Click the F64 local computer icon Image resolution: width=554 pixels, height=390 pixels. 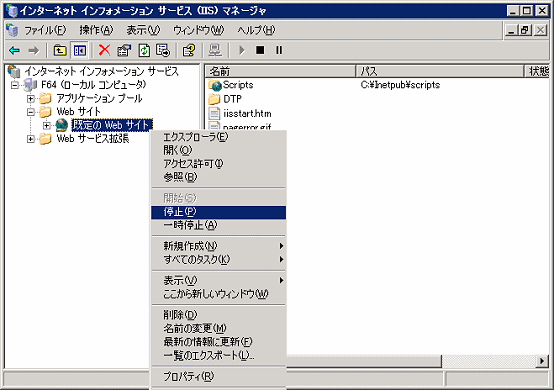(30, 85)
